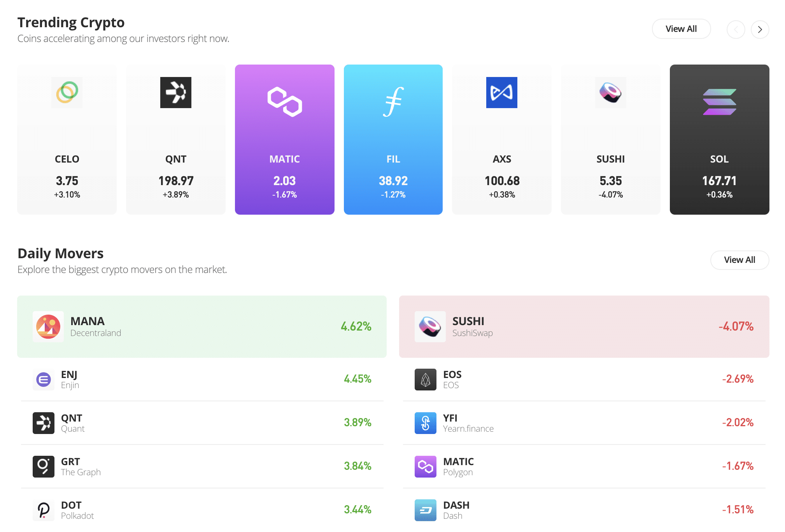The height and width of the screenshot is (532, 785).
Task: Click the 3.84% gain value
Action: [x=357, y=466]
